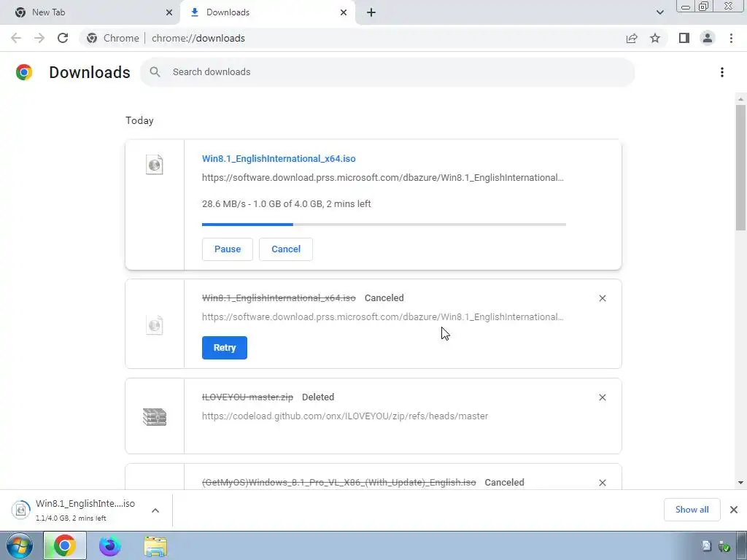Click the ISO icon of the canceled Win8.1 download
The width and height of the screenshot is (747, 560).
click(155, 326)
